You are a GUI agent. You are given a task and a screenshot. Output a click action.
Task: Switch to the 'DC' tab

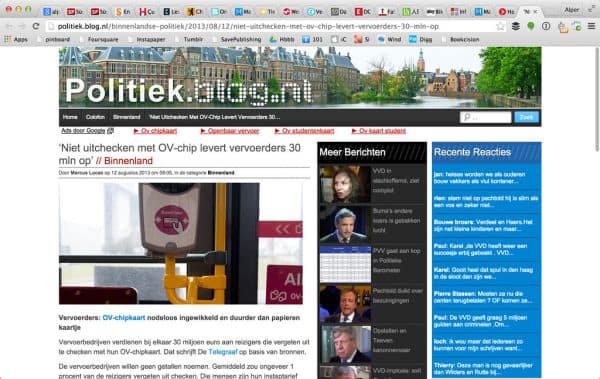pyautogui.click(x=363, y=12)
